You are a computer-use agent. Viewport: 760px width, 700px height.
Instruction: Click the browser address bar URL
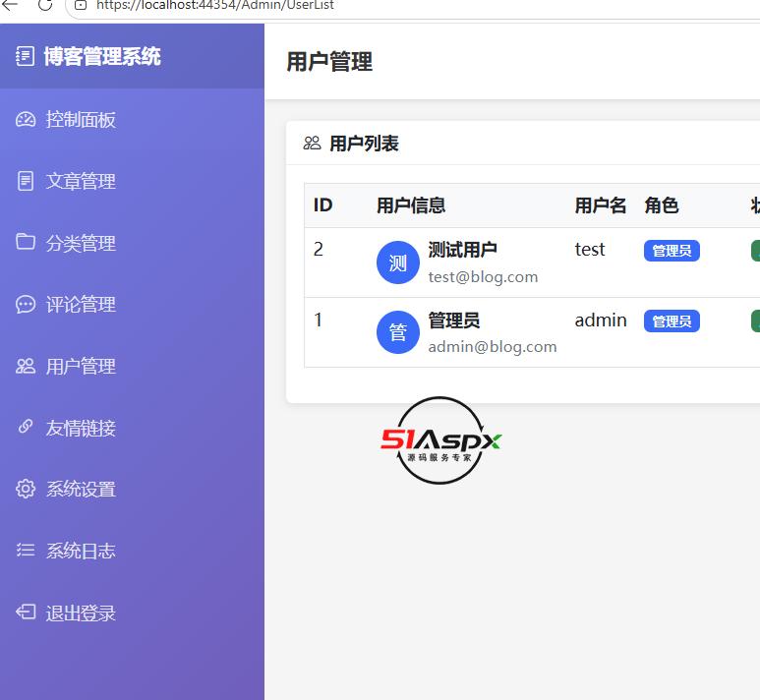(214, 5)
